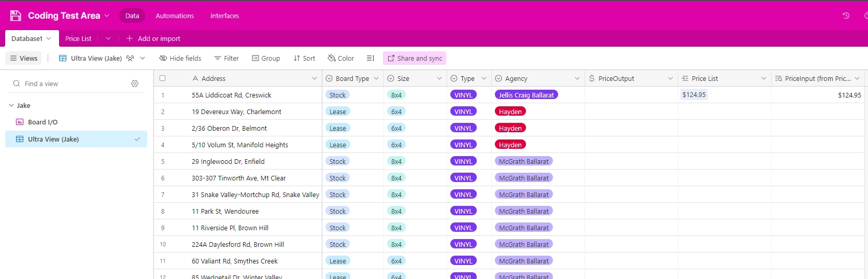Click the Agency field type icon
Viewport: 868px width, 279px height.
tap(499, 78)
